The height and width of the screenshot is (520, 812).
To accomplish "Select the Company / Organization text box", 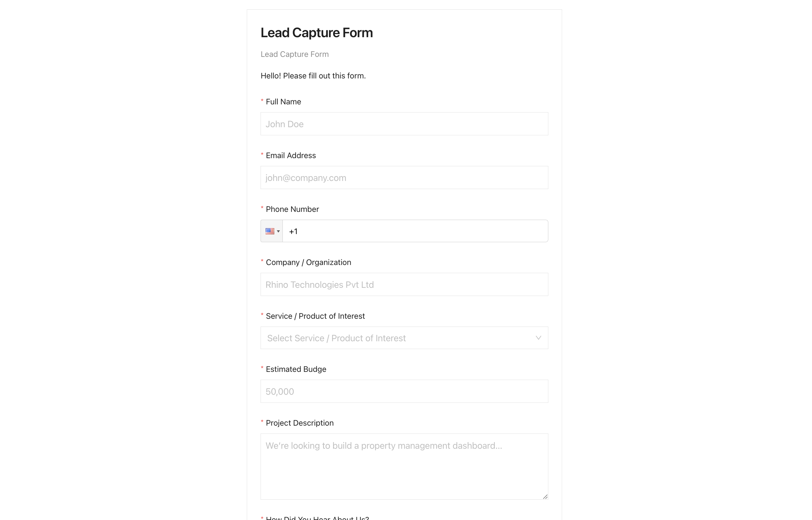I will point(404,285).
